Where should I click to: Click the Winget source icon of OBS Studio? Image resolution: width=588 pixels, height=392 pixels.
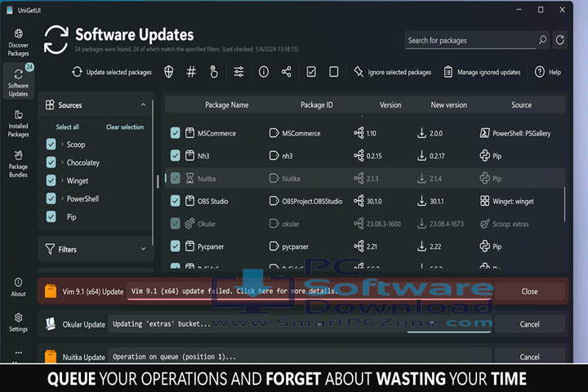[484, 201]
